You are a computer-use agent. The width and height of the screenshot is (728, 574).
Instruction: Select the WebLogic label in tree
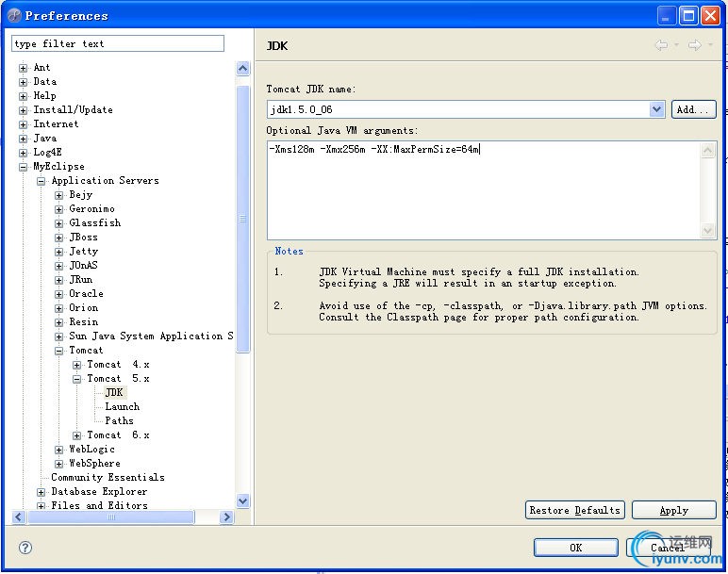point(91,449)
